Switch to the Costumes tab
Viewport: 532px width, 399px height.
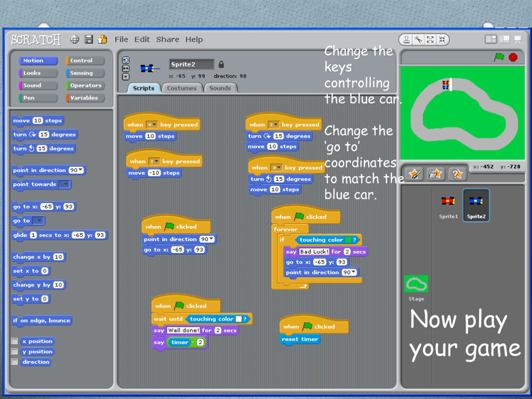[x=182, y=88]
